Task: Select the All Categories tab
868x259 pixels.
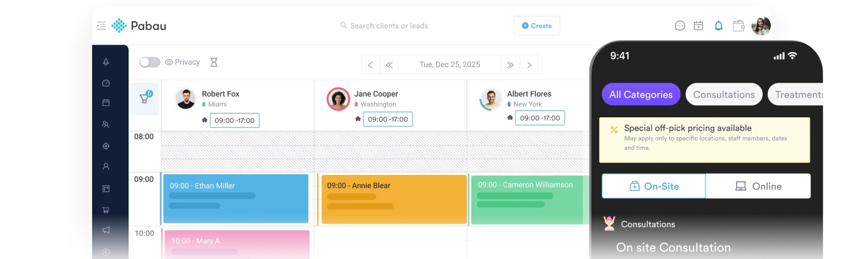Action: click(x=641, y=95)
